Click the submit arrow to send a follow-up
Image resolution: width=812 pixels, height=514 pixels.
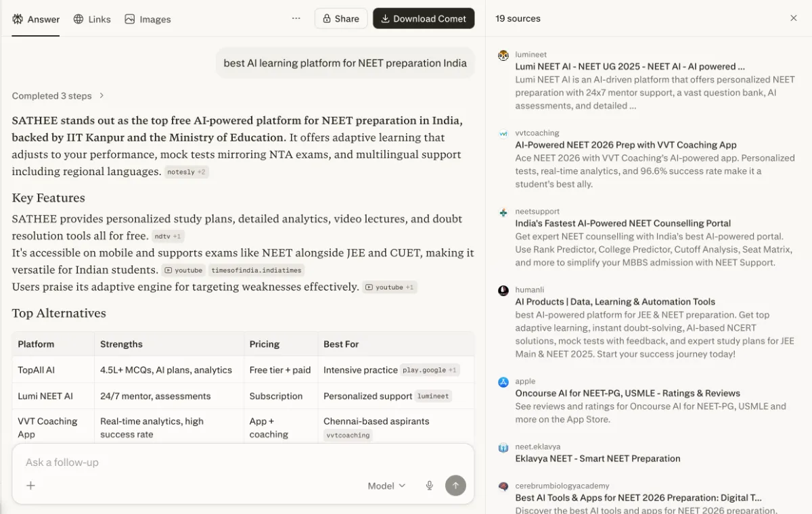(456, 485)
